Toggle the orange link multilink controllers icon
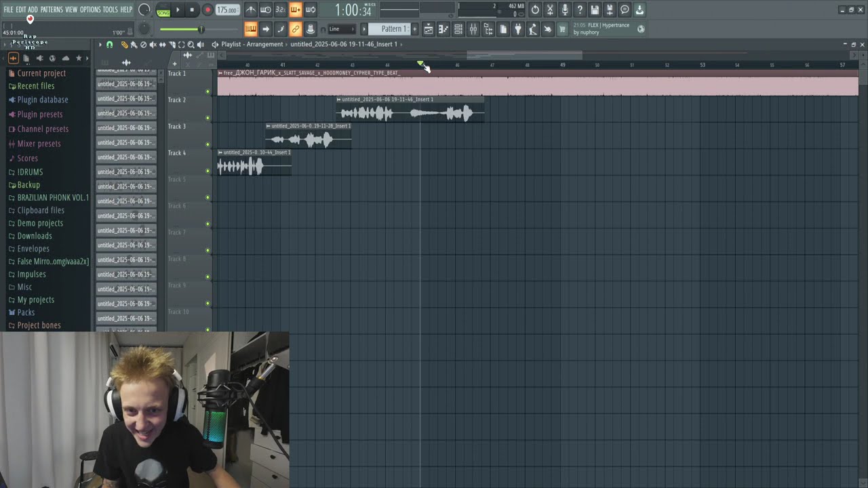 coord(296,29)
